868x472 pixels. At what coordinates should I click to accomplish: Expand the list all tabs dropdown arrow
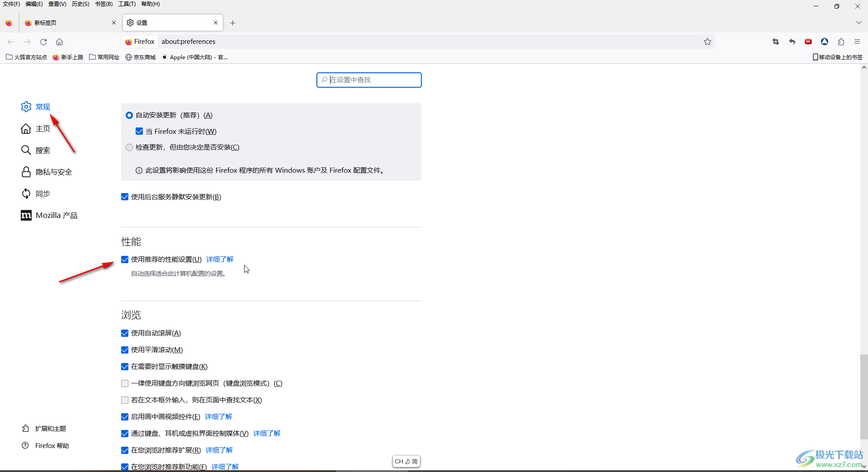(x=859, y=23)
